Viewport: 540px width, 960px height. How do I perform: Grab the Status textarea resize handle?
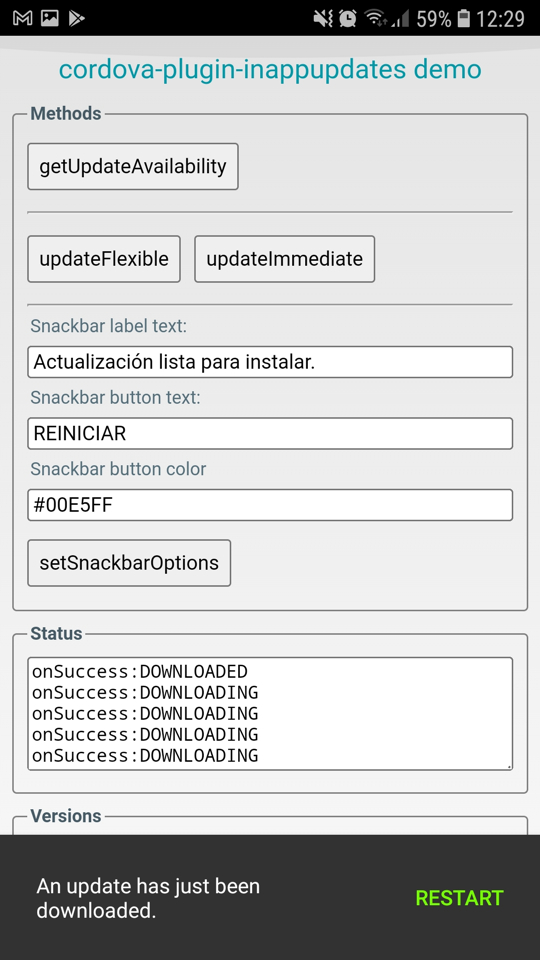pyautogui.click(x=509, y=766)
